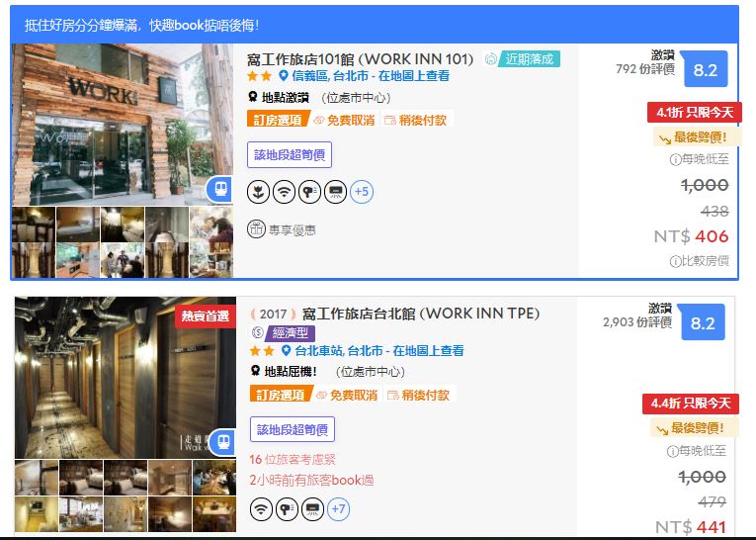
Task: Expand the +7 more amenities for Work Inn TPE
Action: (338, 508)
